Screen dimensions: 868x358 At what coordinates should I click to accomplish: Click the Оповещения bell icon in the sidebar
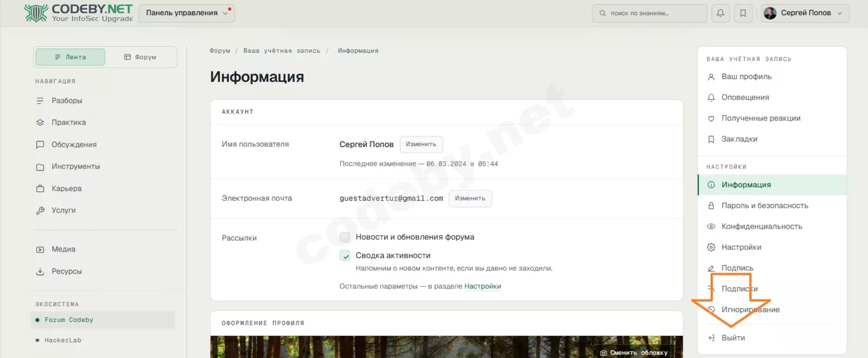point(711,98)
